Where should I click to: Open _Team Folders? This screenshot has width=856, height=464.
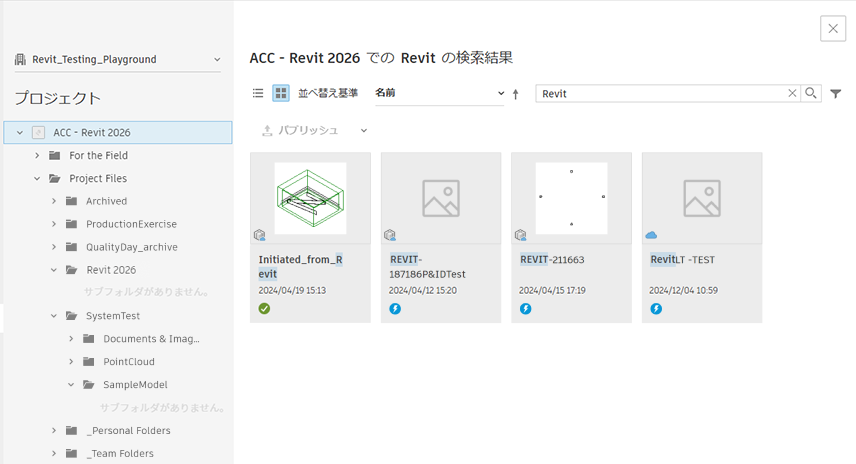pyautogui.click(x=120, y=454)
